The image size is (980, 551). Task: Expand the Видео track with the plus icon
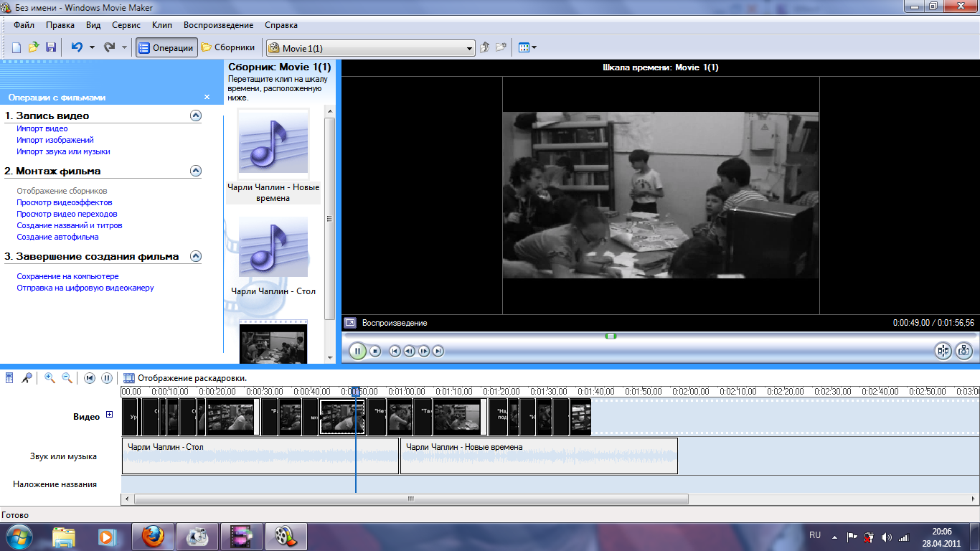tap(109, 414)
